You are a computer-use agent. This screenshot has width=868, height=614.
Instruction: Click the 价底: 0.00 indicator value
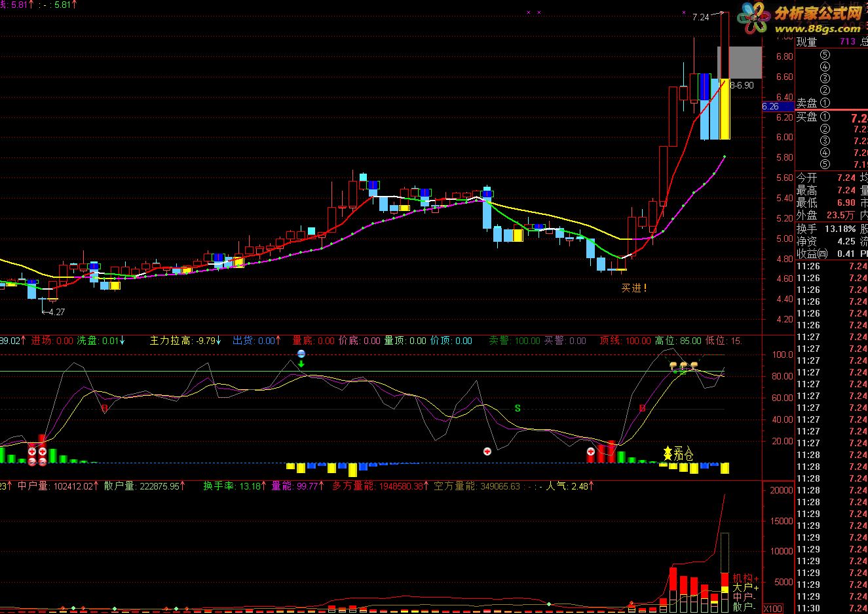pos(359,341)
